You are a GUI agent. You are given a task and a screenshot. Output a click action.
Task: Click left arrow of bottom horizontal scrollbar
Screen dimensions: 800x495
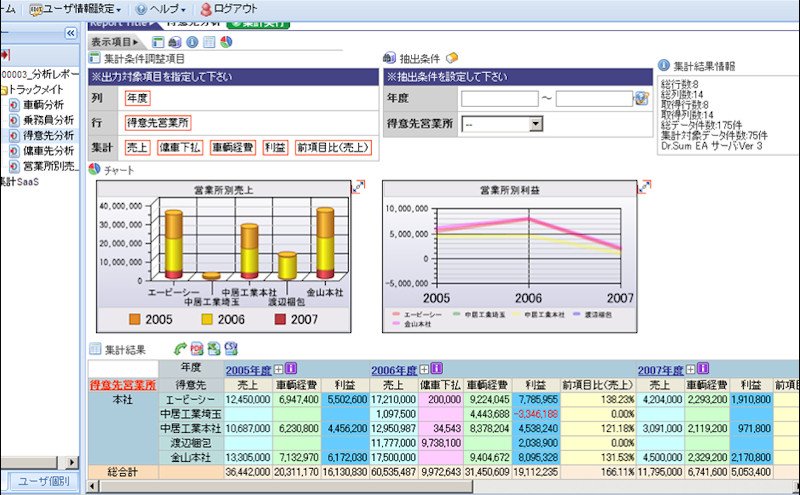click(x=92, y=486)
